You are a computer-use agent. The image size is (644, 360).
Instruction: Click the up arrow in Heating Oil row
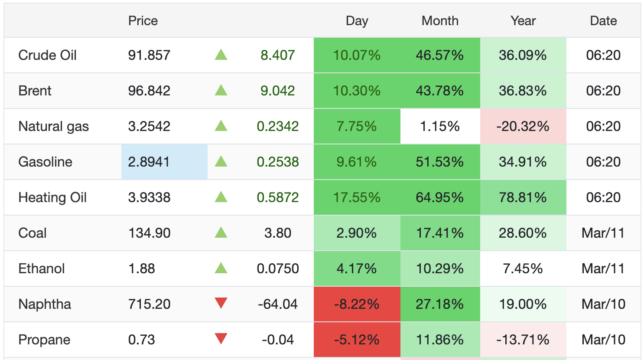click(221, 197)
